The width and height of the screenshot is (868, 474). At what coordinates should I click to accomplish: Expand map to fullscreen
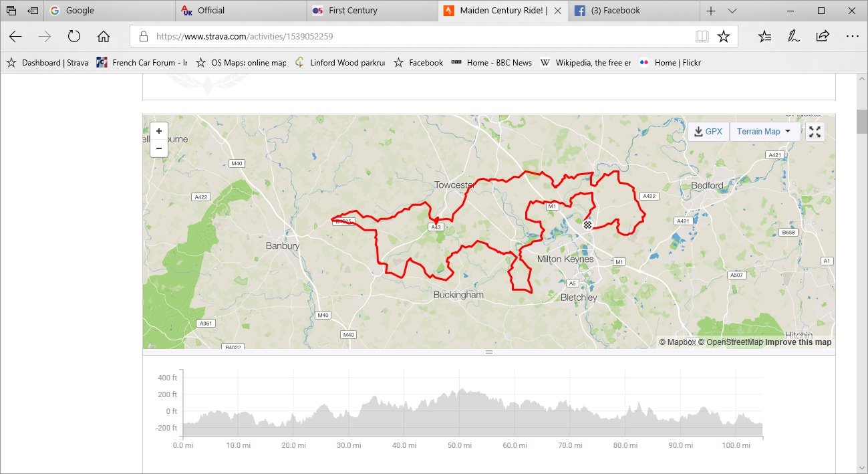[x=815, y=132]
